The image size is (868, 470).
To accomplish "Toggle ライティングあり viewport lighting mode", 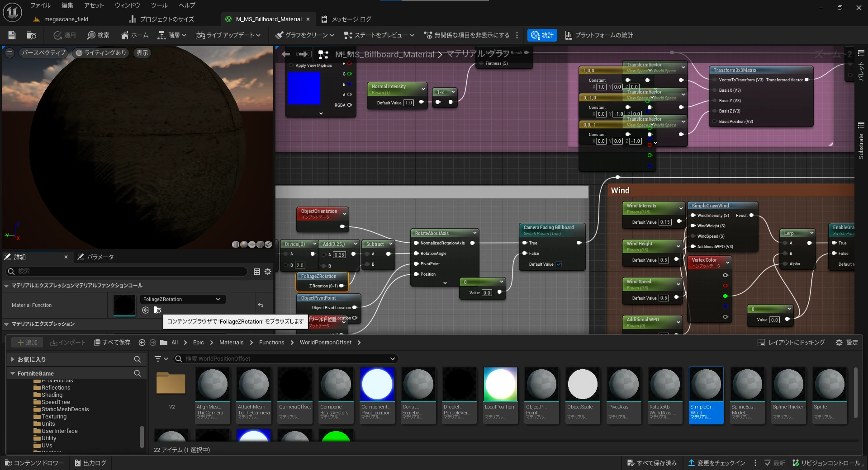I will coord(101,53).
